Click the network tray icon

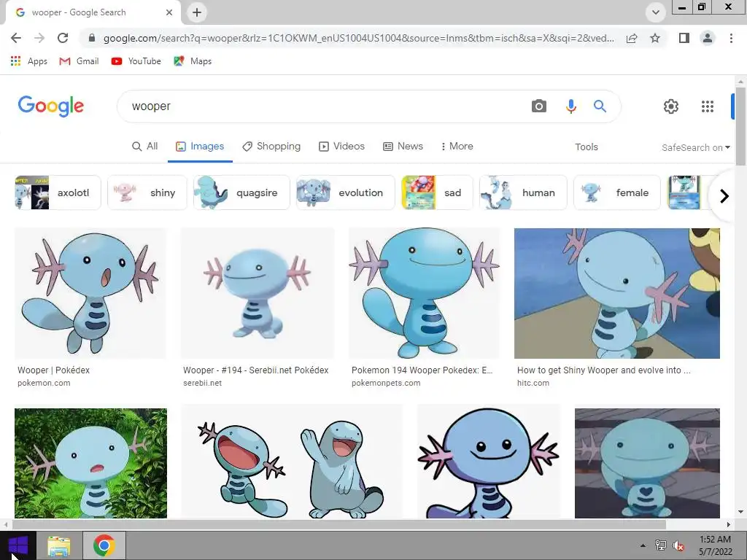click(661, 545)
